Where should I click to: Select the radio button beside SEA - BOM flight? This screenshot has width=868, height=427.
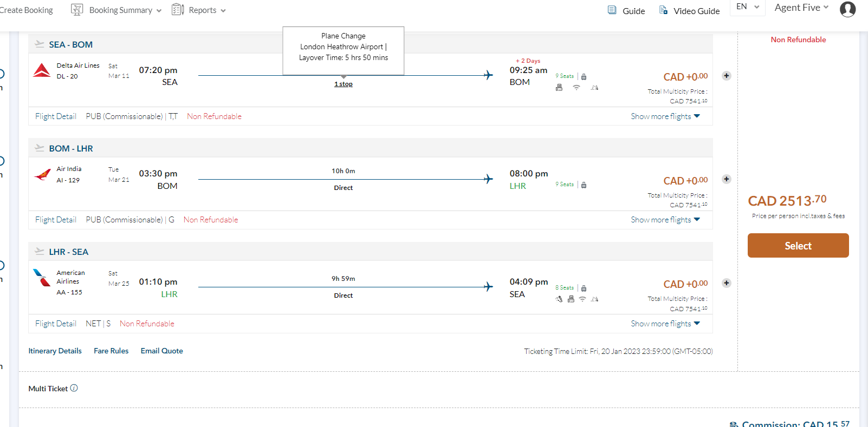coord(1,74)
